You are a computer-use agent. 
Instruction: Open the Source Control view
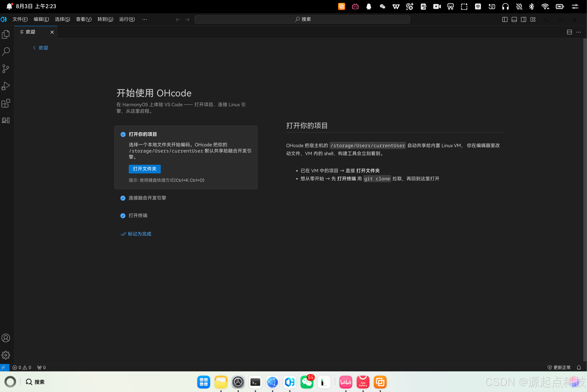click(x=6, y=69)
